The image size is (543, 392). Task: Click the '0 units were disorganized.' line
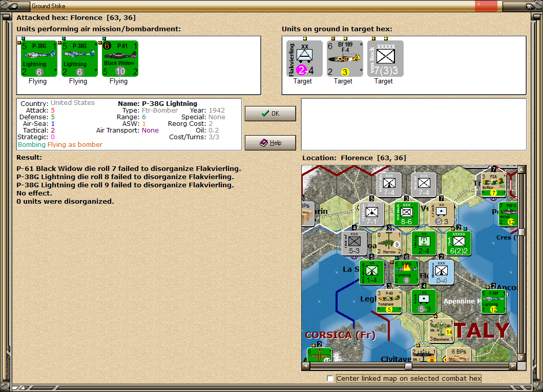66,201
